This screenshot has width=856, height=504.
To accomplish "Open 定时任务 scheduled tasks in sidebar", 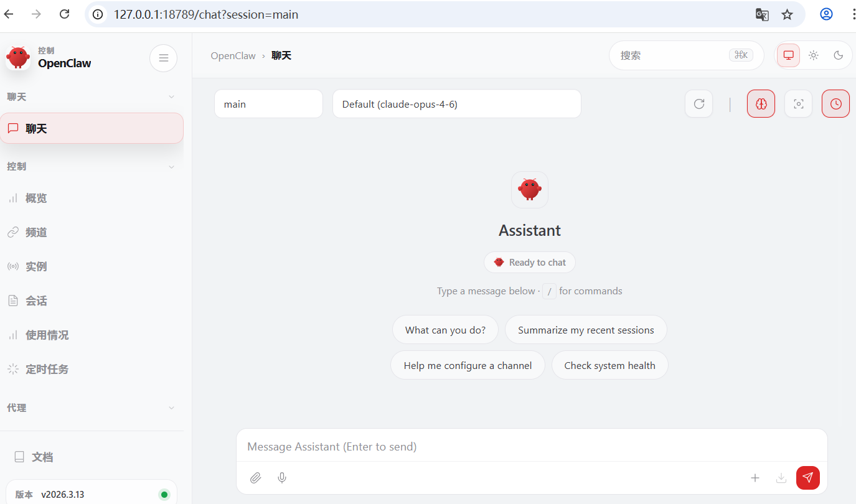I will coord(92,369).
